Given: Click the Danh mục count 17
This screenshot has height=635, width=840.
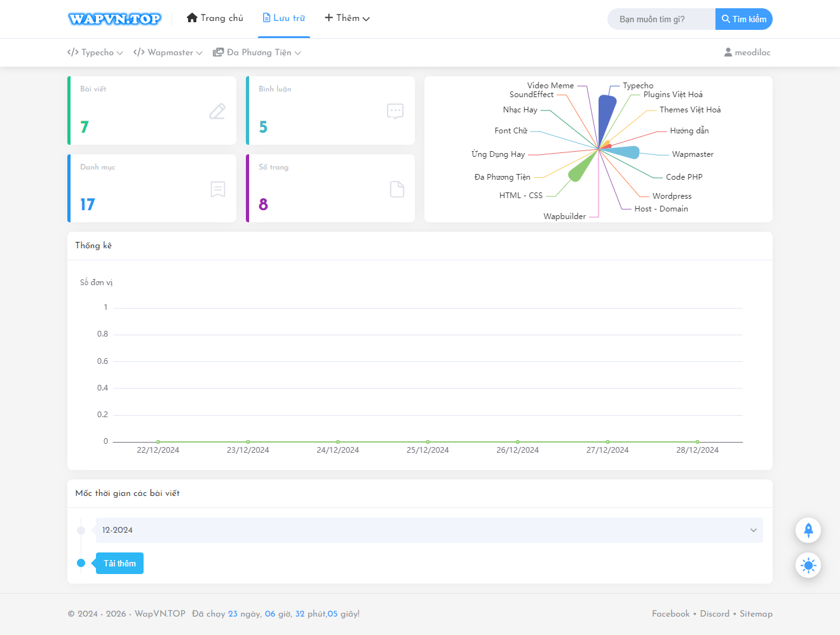Looking at the screenshot, I should tap(88, 204).
